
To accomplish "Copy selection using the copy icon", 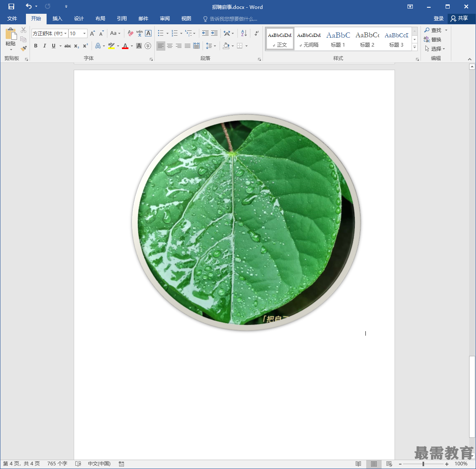I will click(x=23, y=39).
